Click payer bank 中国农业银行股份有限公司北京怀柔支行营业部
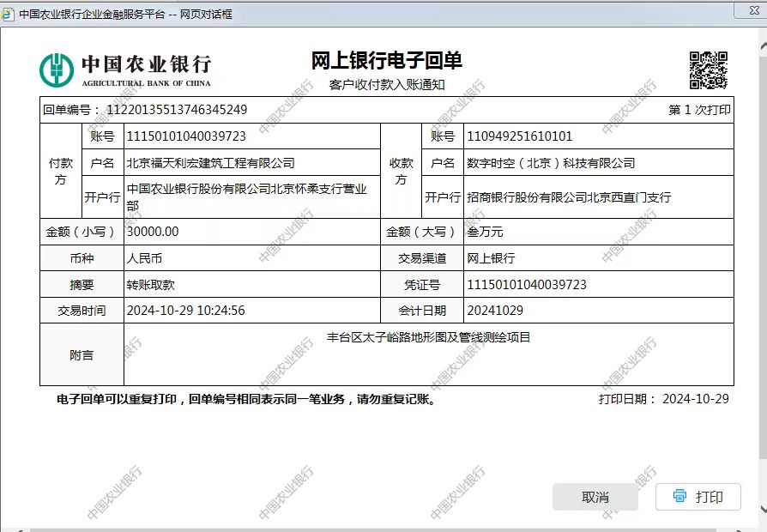The image size is (767, 532). (x=246, y=197)
